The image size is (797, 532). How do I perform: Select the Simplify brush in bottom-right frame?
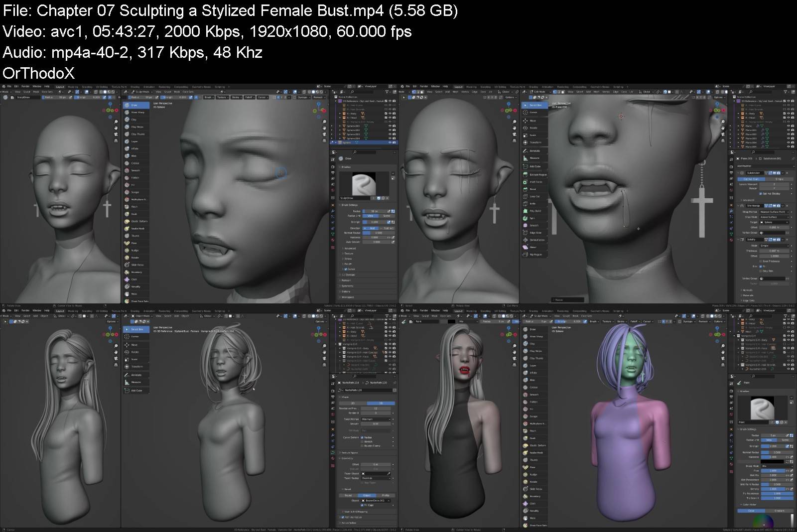pyautogui.click(x=534, y=511)
